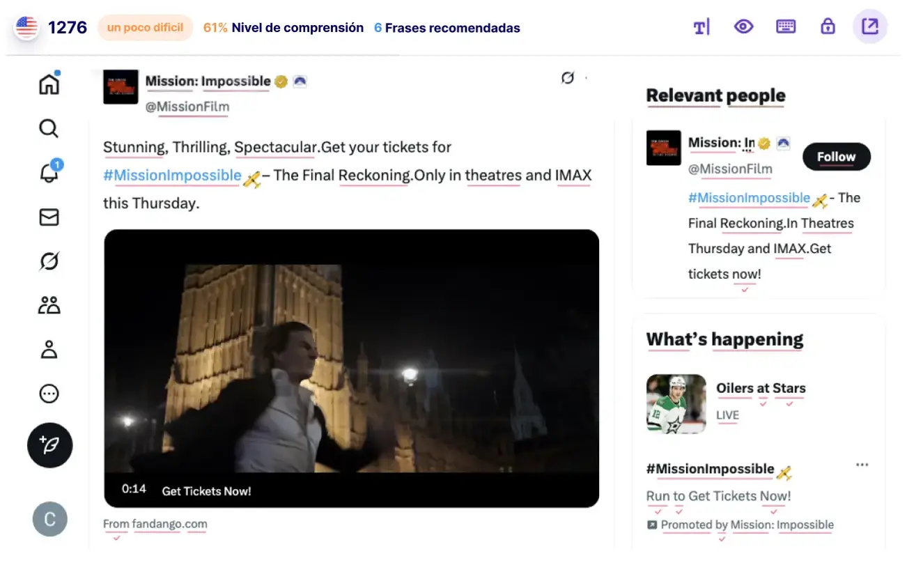Toggle the eye visibility icon in toolbar
The image size is (907, 588).
[x=744, y=27]
